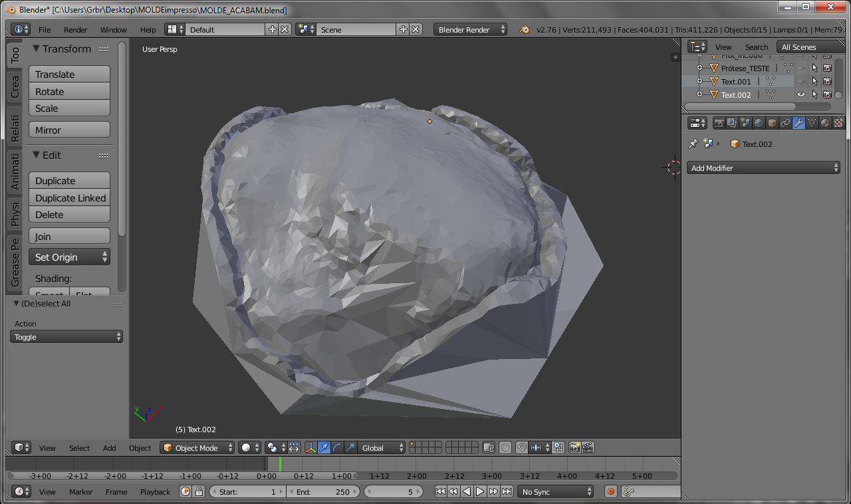851x504 pixels.
Task: Open the Modifiers wrench tab
Action: 798,123
